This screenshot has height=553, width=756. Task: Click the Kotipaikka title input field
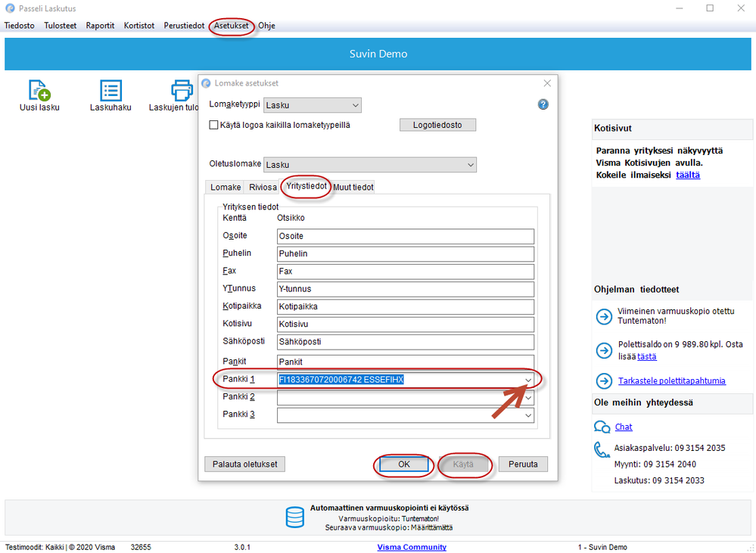click(406, 306)
